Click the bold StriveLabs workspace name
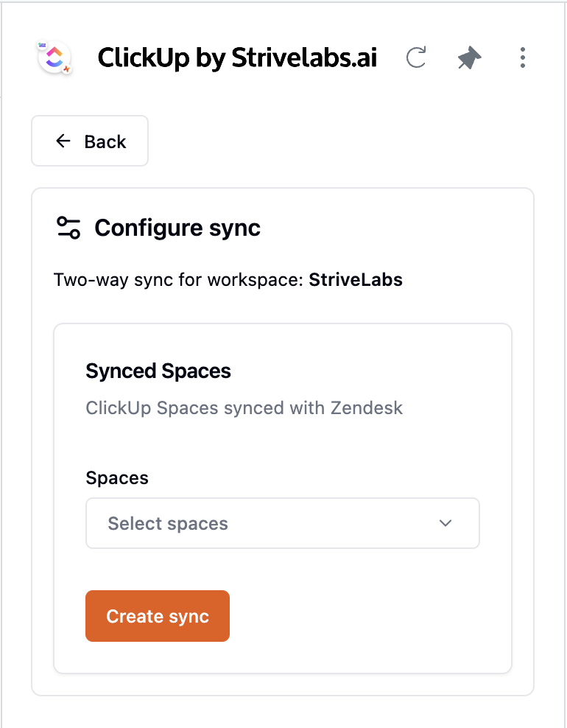567x728 pixels. [356, 280]
